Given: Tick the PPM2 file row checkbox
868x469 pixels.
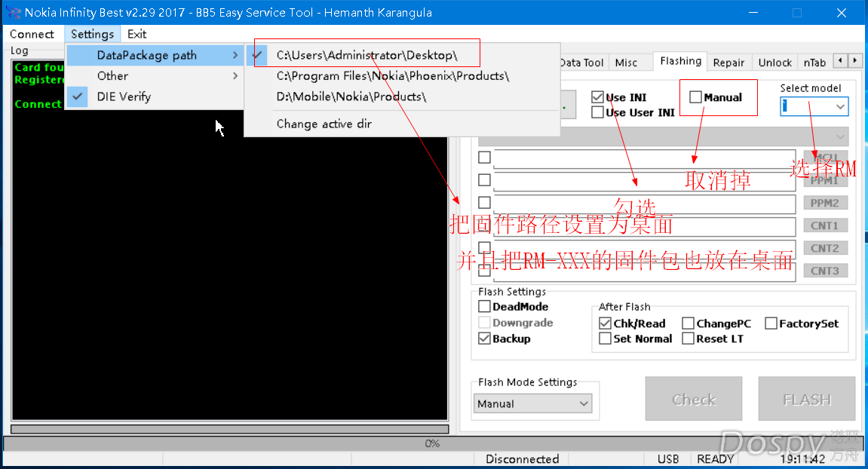Looking at the screenshot, I should coord(484,203).
